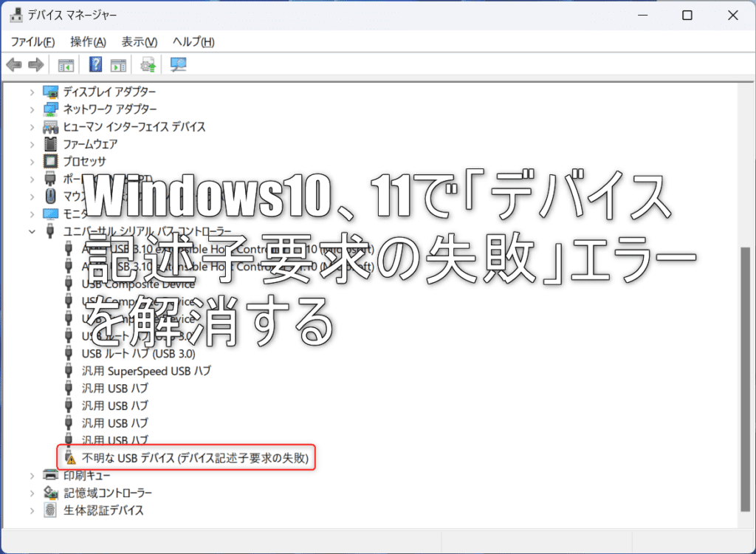Viewport: 756px width, 554px height.
Task: Select 汎用 SuperSpeed USB ハブ entry
Action: click(x=146, y=371)
